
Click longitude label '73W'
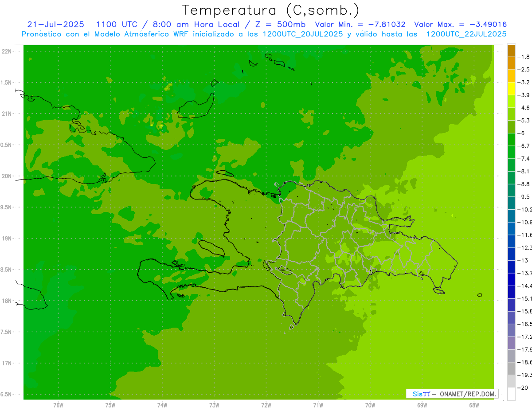pos(214,405)
